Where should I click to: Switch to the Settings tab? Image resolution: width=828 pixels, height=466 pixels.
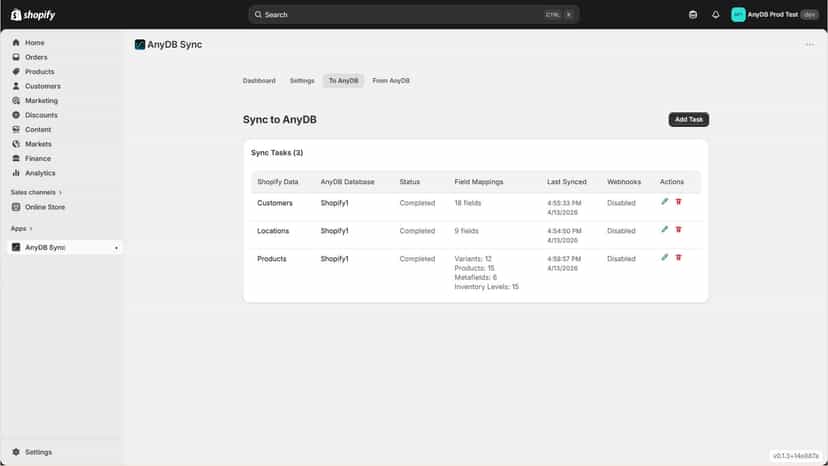coord(302,81)
